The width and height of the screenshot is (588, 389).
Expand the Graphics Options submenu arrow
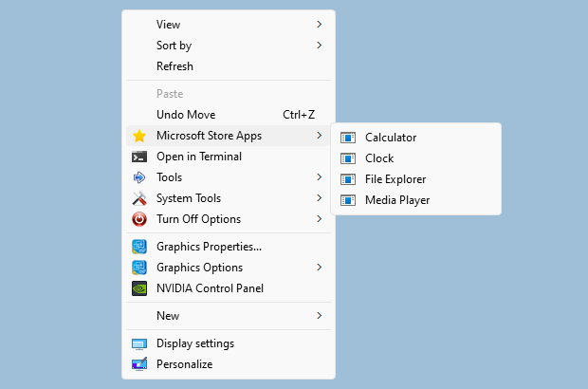(x=319, y=268)
